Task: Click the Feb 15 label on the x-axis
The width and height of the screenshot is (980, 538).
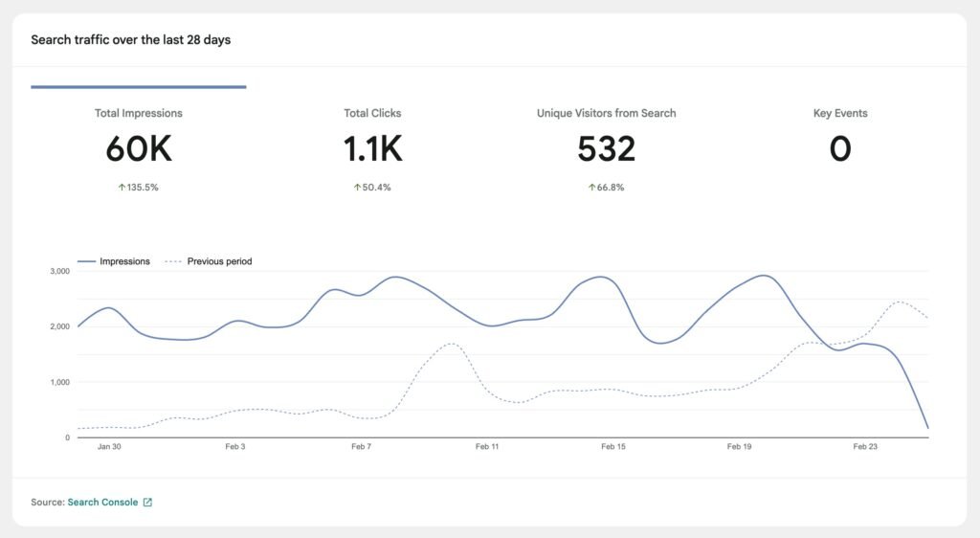Action: click(612, 447)
